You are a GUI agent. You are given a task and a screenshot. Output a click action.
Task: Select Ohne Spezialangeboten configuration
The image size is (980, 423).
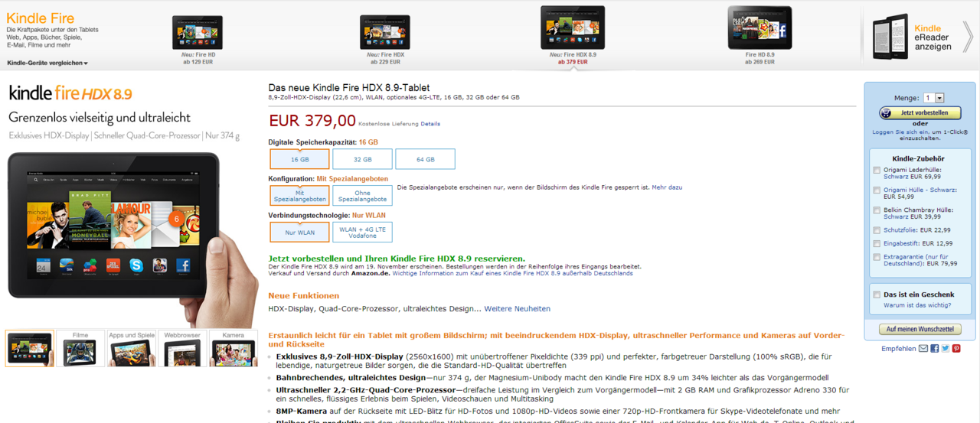coord(362,196)
